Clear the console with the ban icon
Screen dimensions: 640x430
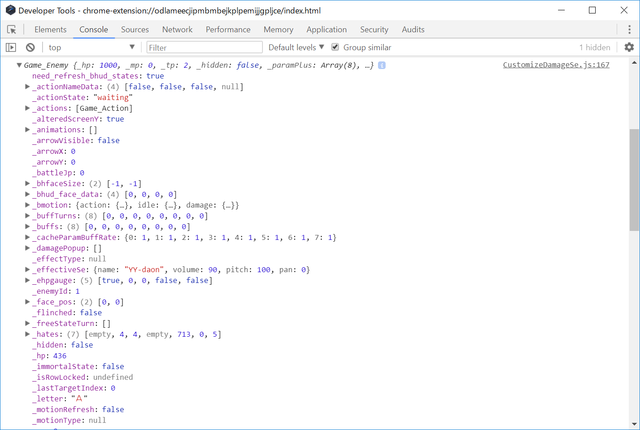(30, 47)
